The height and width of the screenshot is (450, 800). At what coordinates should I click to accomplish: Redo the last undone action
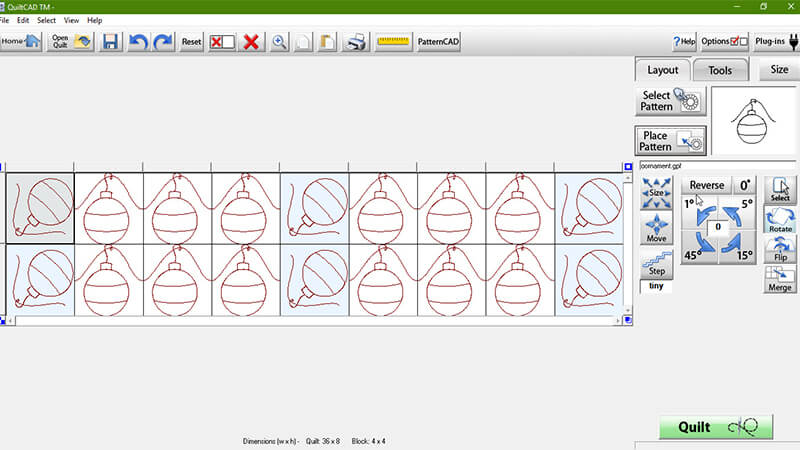point(162,42)
